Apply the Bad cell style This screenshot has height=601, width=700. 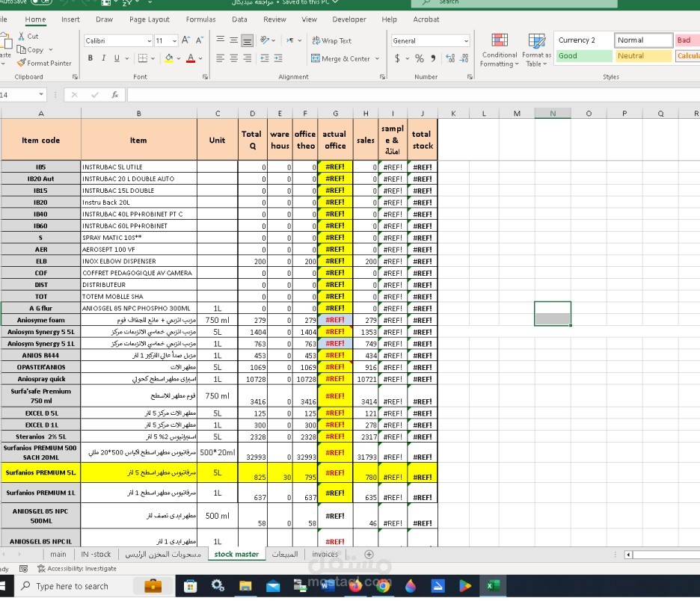click(687, 40)
